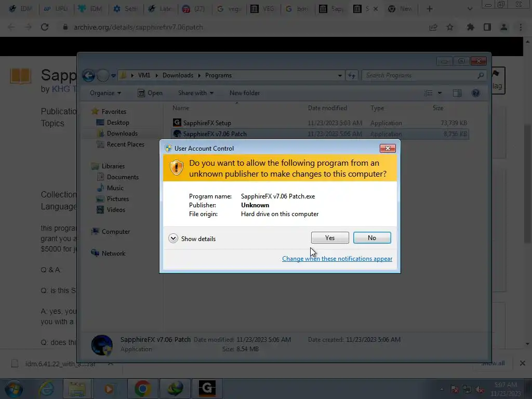Screen dimensions: 532x399
Task: Sort by Date modified column header
Action: tap(327, 108)
